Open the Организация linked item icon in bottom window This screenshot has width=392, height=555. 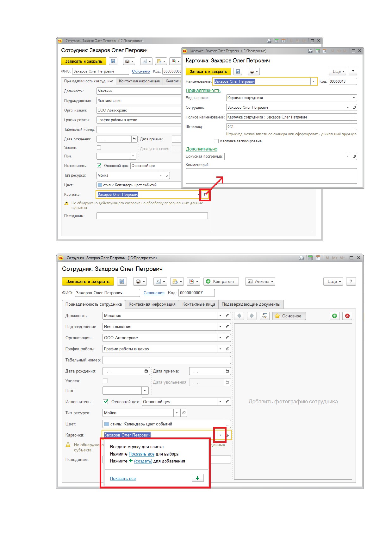(227, 338)
